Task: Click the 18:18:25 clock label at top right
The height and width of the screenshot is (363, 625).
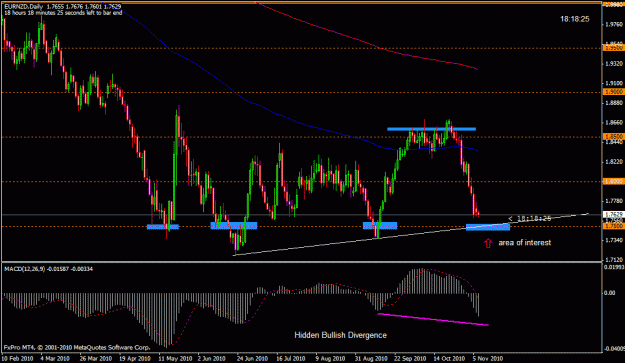Action: (x=574, y=19)
